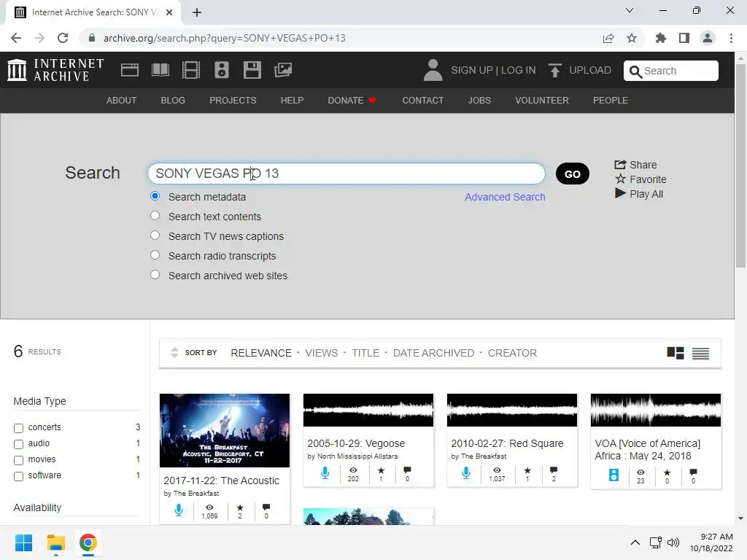Viewport: 747px width, 560px height.
Task: Open 2010-02-27: Red Square result
Action: point(507,443)
